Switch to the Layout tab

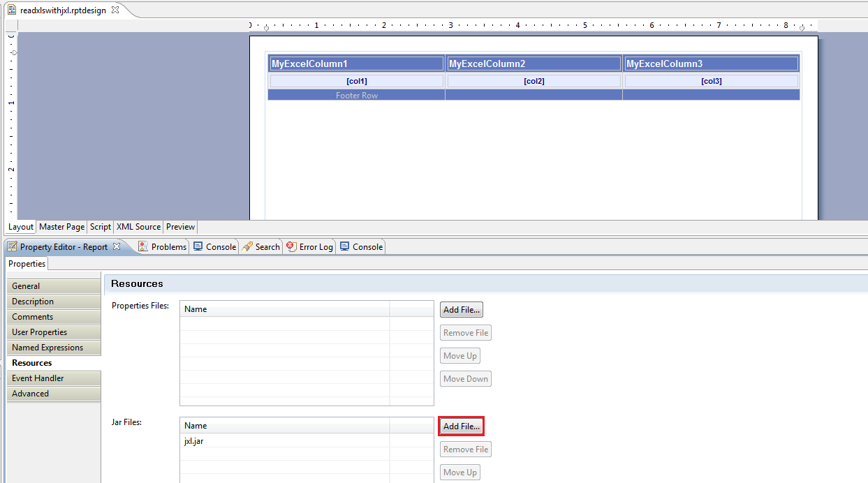[21, 227]
